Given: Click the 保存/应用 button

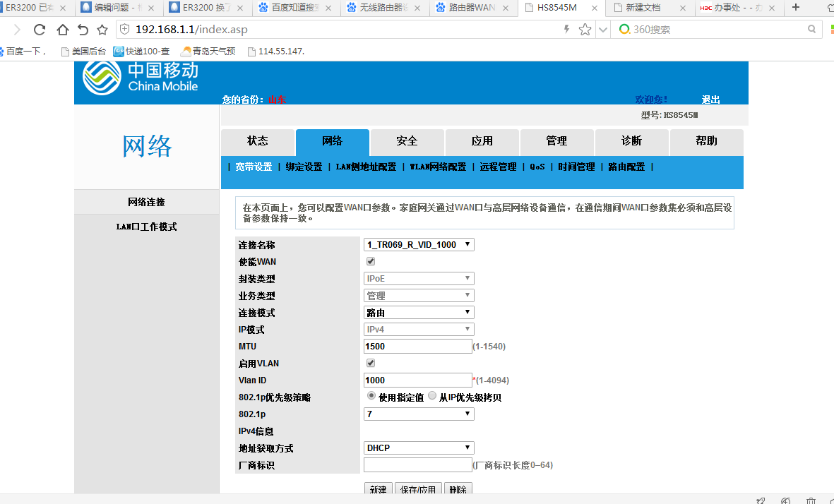Looking at the screenshot, I should coord(417,490).
